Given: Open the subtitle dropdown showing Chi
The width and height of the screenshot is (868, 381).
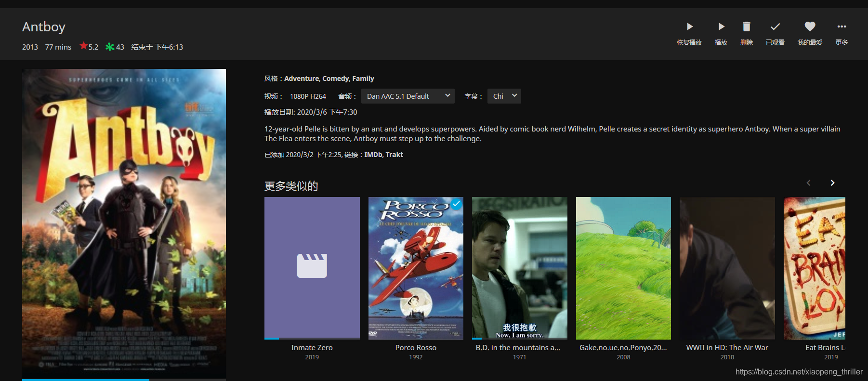Looking at the screenshot, I should point(504,96).
